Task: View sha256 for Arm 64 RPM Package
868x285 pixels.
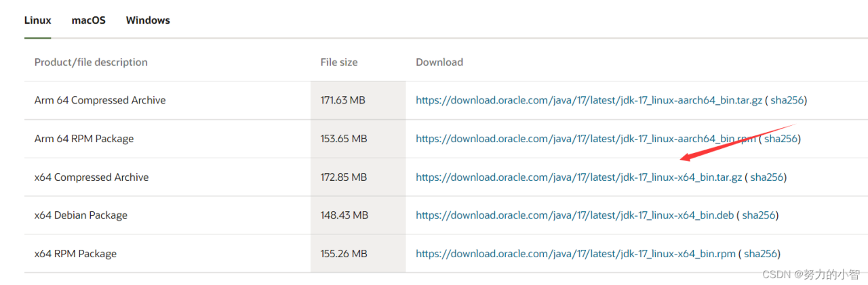Action: tap(781, 139)
